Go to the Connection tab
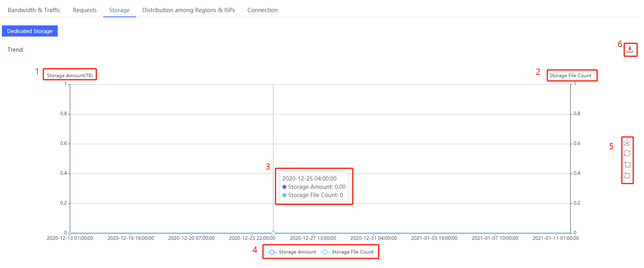This screenshot has width=644, height=268. click(262, 10)
